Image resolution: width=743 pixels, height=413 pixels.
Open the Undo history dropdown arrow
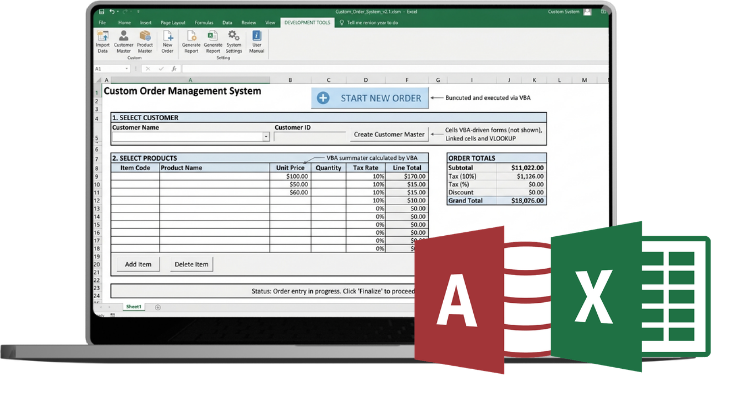[x=118, y=12]
